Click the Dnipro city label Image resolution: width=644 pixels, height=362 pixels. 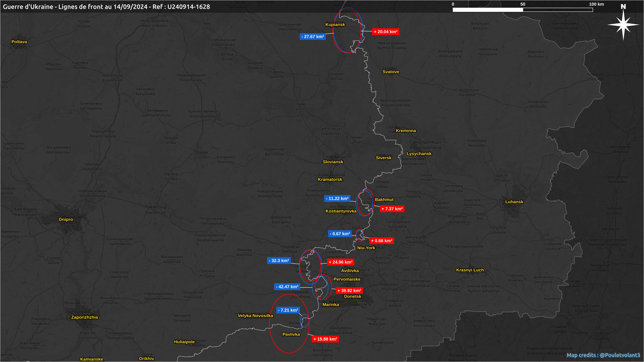pos(66,220)
